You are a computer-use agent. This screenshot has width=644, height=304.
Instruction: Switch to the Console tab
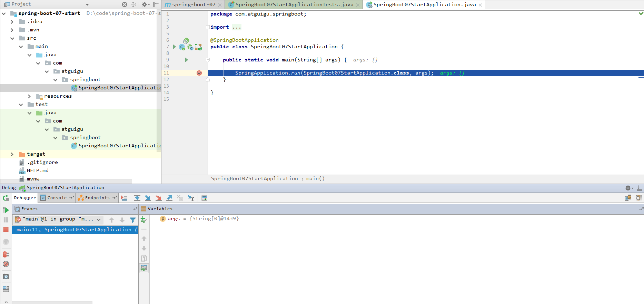[x=57, y=198]
